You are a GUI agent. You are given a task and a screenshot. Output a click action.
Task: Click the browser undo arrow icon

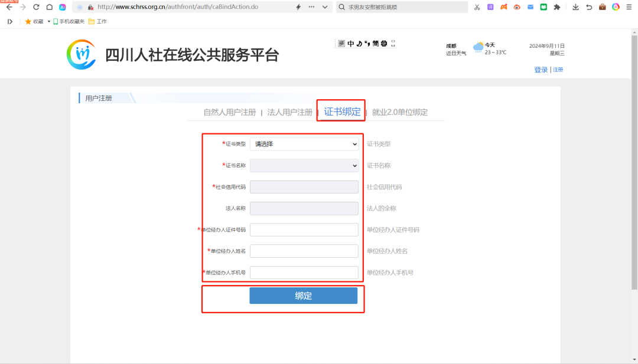[589, 7]
